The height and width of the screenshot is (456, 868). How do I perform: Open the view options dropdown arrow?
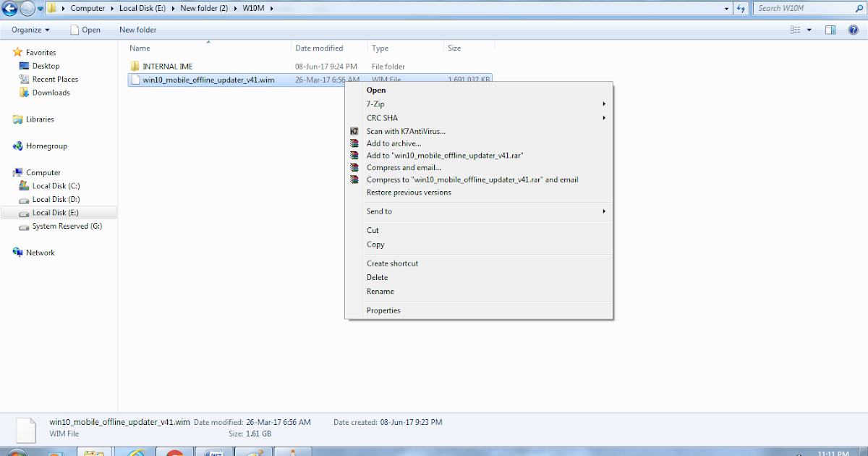point(809,30)
